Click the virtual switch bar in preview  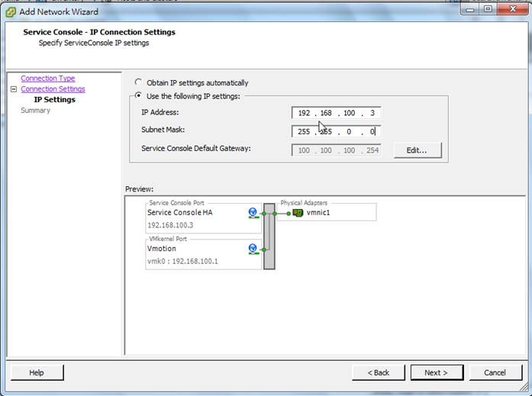click(269, 237)
